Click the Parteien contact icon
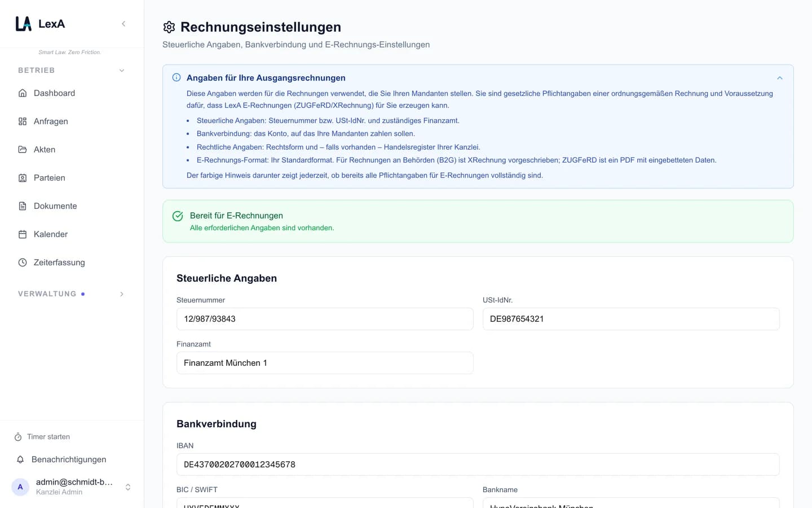Image resolution: width=812 pixels, height=508 pixels. (x=23, y=178)
